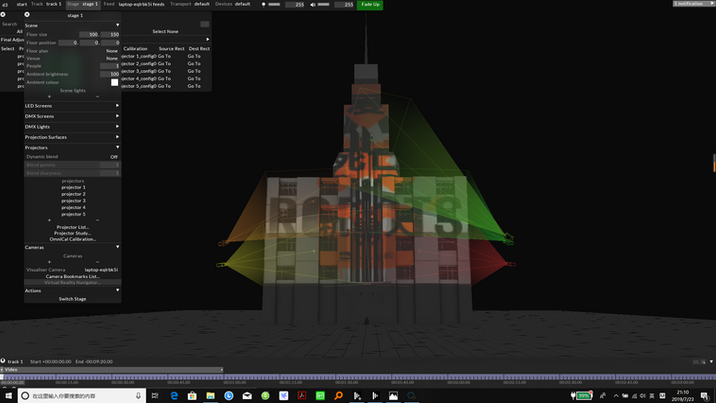Launch Microsoft Edge from taskbar
The width and height of the screenshot is (716, 403).
tap(174, 396)
